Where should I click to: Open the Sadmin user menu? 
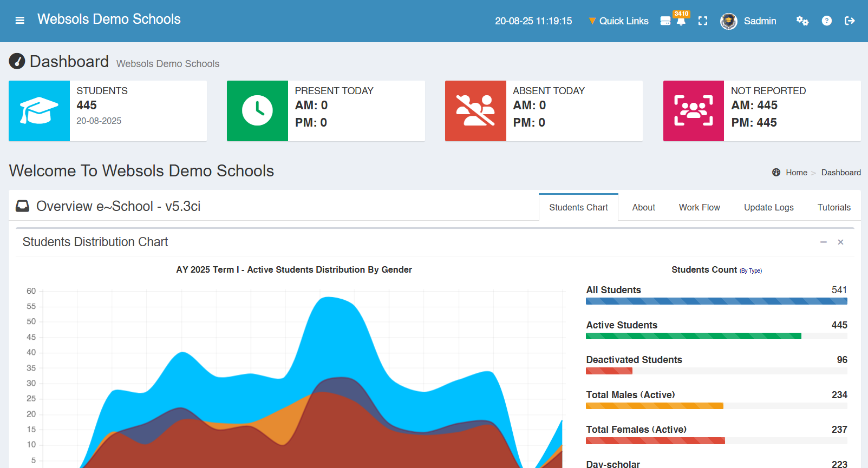(749, 21)
